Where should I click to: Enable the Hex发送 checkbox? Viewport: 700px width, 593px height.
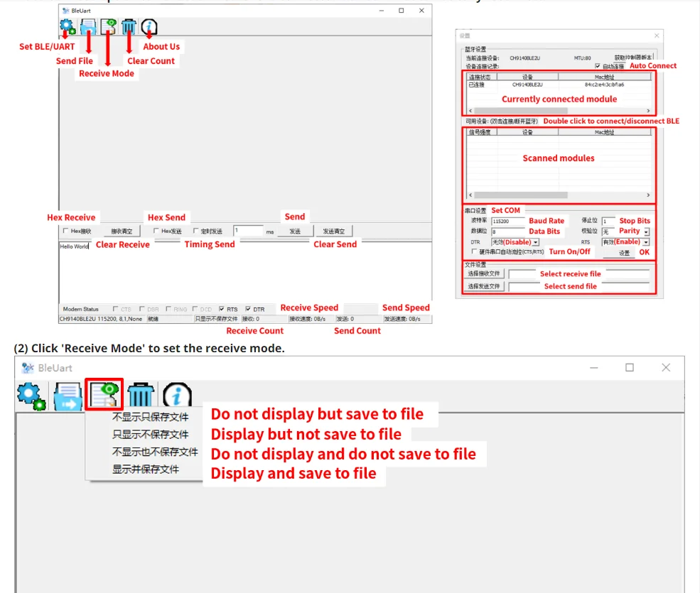156,231
